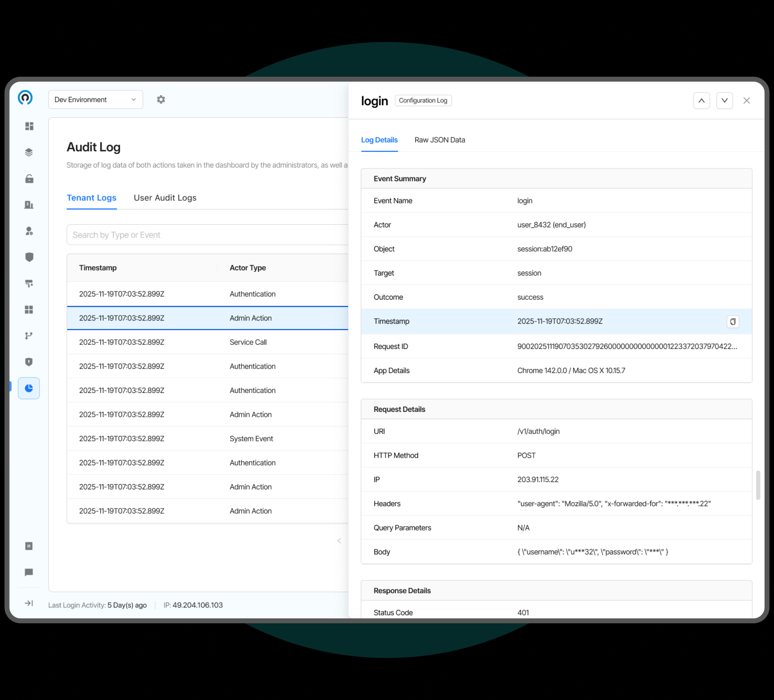Open the chat feedback icon near the bottom
The width and height of the screenshot is (774, 700).
(x=29, y=573)
